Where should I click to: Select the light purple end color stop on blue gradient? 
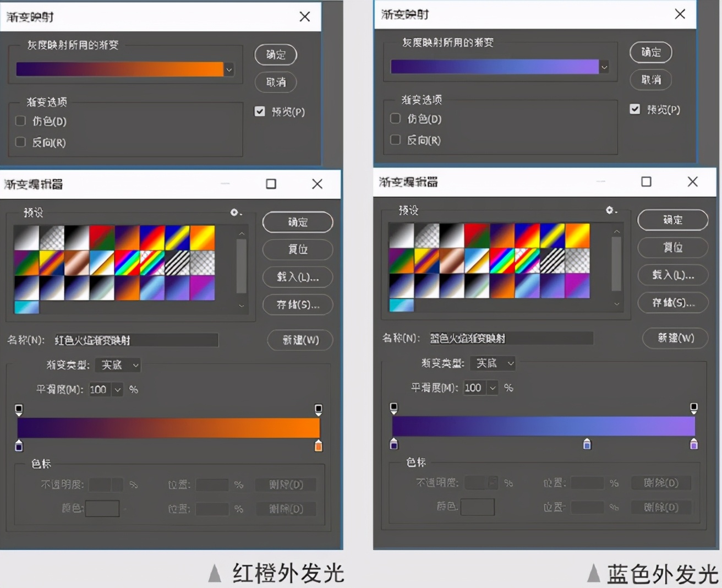(693, 444)
